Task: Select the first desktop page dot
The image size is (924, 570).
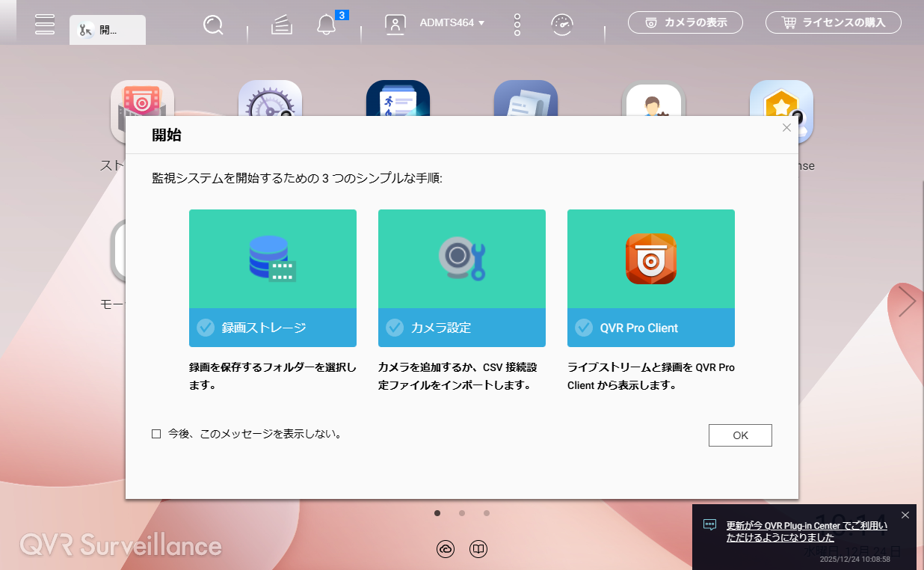Action: point(437,513)
